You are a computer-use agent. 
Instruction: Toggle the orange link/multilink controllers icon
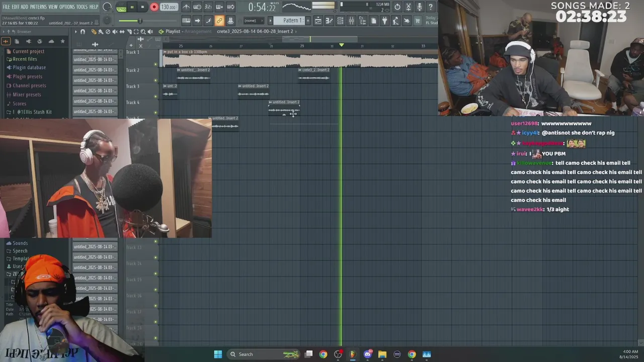point(219,21)
